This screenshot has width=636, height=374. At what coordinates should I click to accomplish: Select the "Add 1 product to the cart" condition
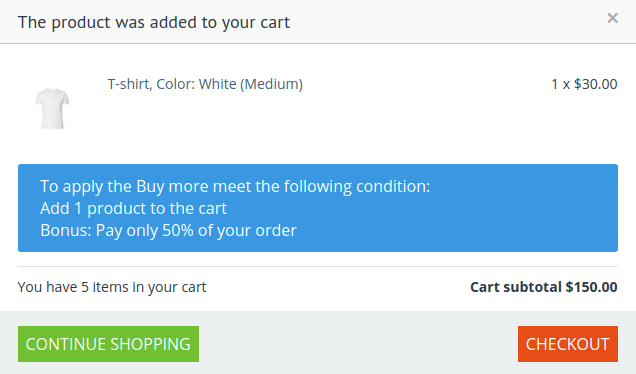pos(133,208)
